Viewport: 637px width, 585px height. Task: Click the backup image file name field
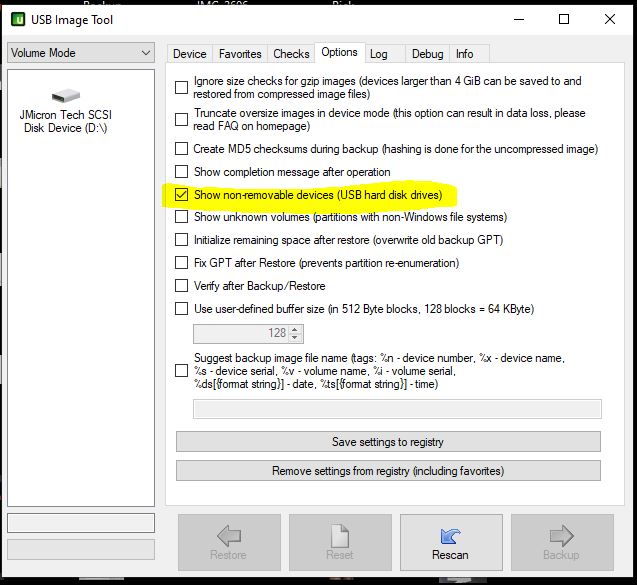point(397,409)
